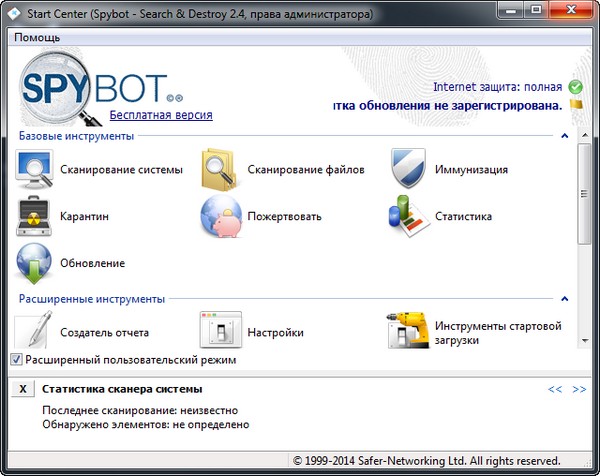Click the yellow update registration flag icon
The height and width of the screenshot is (476, 600).
click(576, 104)
